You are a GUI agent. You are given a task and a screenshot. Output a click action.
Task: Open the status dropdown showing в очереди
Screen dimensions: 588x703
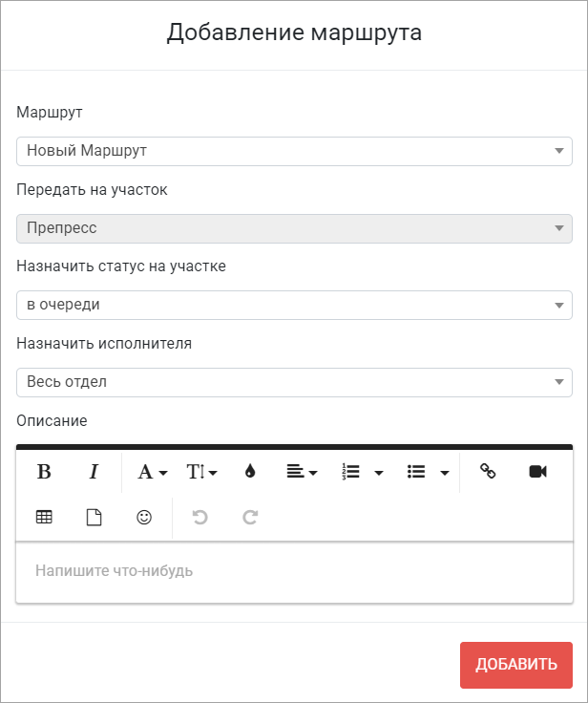tap(294, 306)
